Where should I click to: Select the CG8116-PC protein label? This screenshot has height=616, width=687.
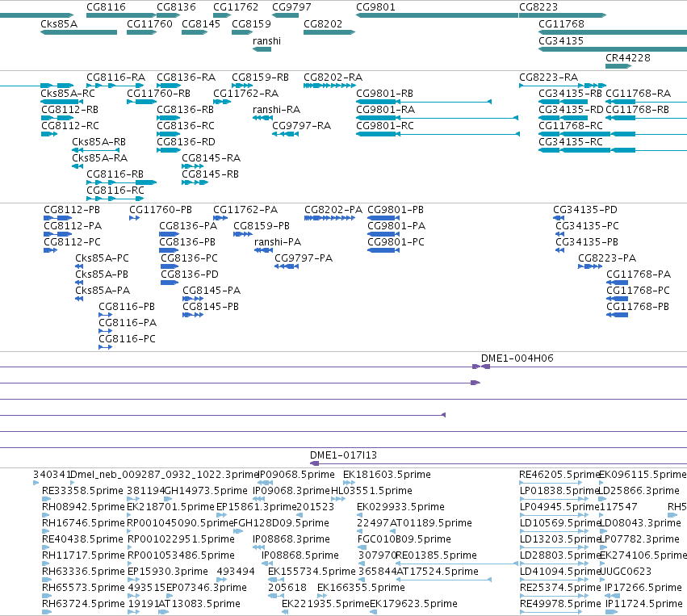coord(127,338)
